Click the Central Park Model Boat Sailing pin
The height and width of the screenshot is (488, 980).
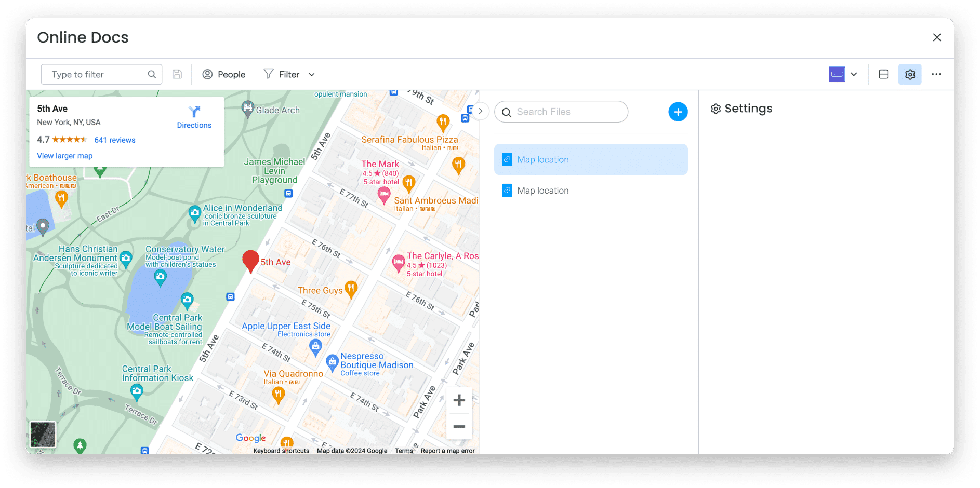pos(187,301)
